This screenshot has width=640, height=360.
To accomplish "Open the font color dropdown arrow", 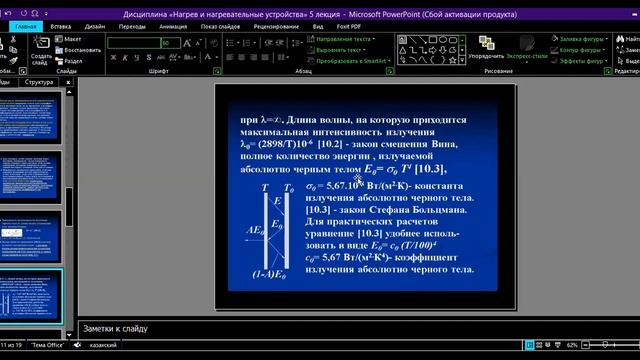I will [x=217, y=58].
